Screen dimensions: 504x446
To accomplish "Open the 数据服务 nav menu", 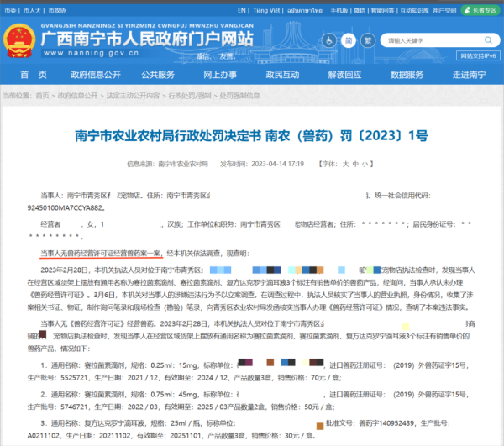I will coord(407,75).
